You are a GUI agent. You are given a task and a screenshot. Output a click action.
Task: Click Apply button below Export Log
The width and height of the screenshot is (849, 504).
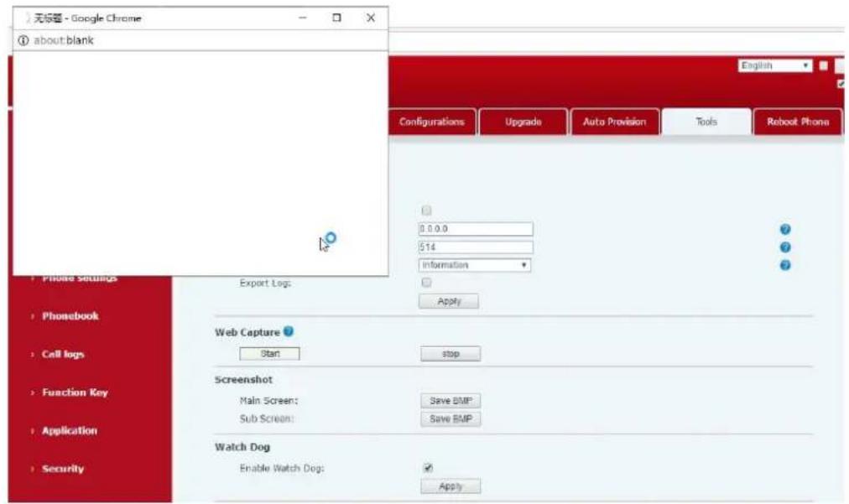(448, 301)
